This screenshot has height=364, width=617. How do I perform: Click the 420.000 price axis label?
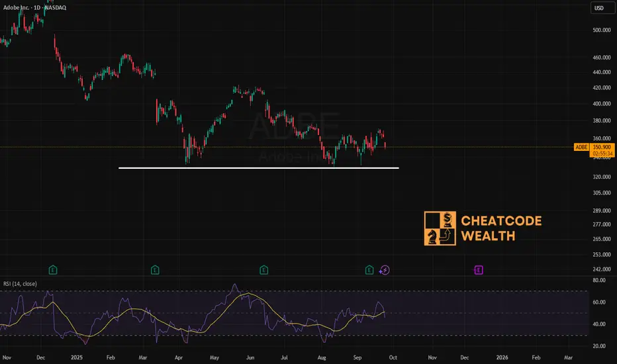(x=602, y=88)
